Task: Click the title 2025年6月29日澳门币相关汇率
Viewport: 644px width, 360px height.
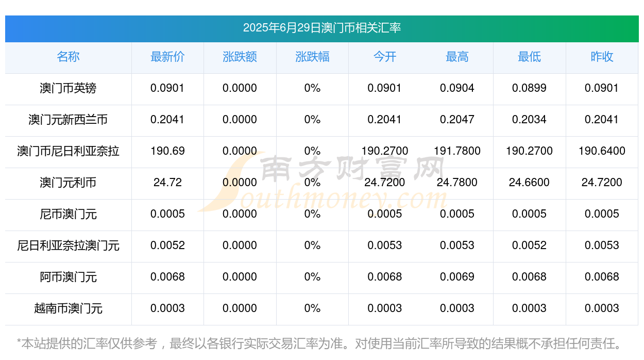Action: pyautogui.click(x=322, y=28)
